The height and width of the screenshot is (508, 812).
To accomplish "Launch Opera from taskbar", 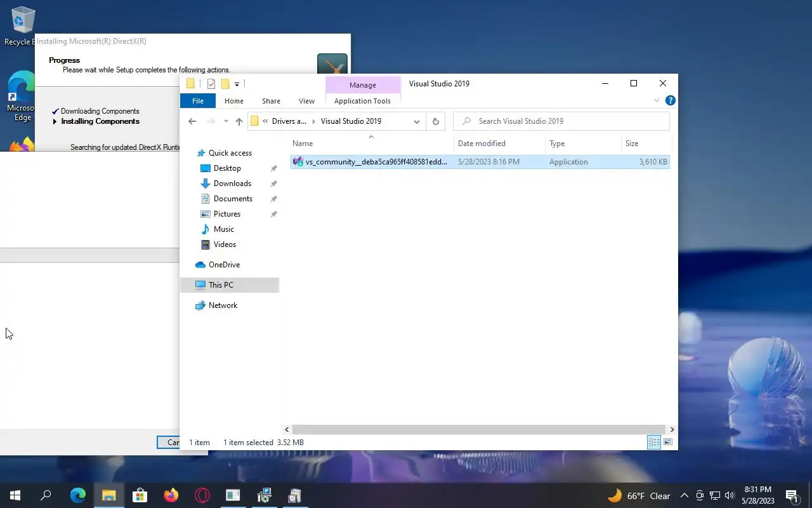I will point(202,495).
